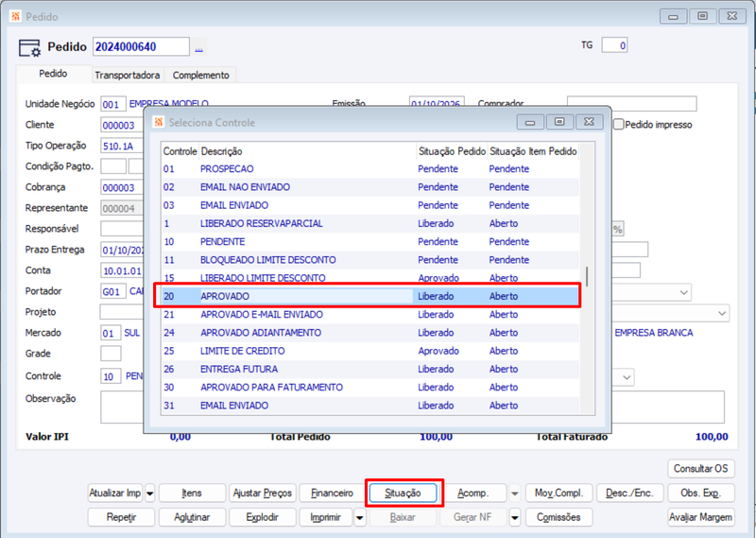756x538 pixels.
Task: Click the Obs. Exp. button
Action: coord(701,494)
